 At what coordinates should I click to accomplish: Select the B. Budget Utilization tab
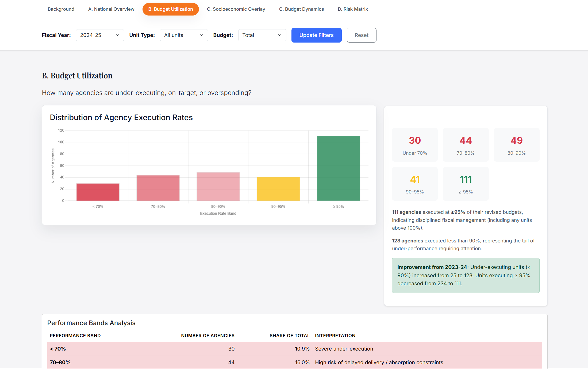pyautogui.click(x=171, y=9)
